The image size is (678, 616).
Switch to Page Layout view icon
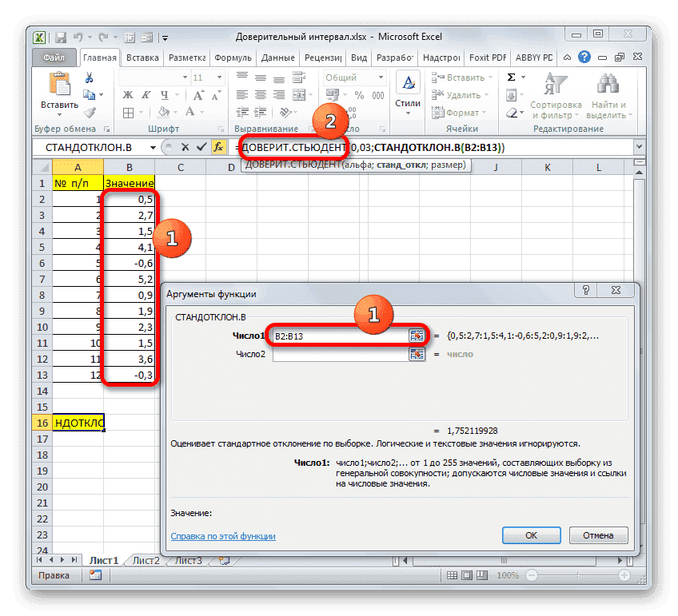pyautogui.click(x=467, y=575)
